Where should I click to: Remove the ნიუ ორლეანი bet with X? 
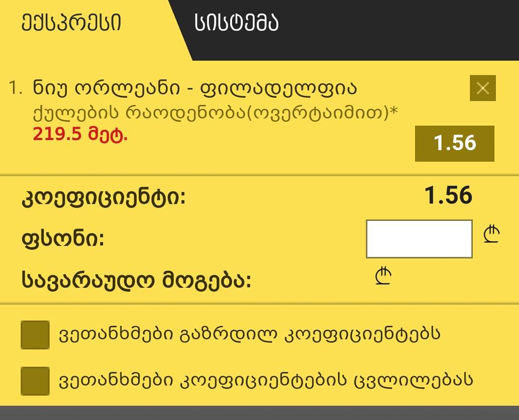pyautogui.click(x=483, y=88)
